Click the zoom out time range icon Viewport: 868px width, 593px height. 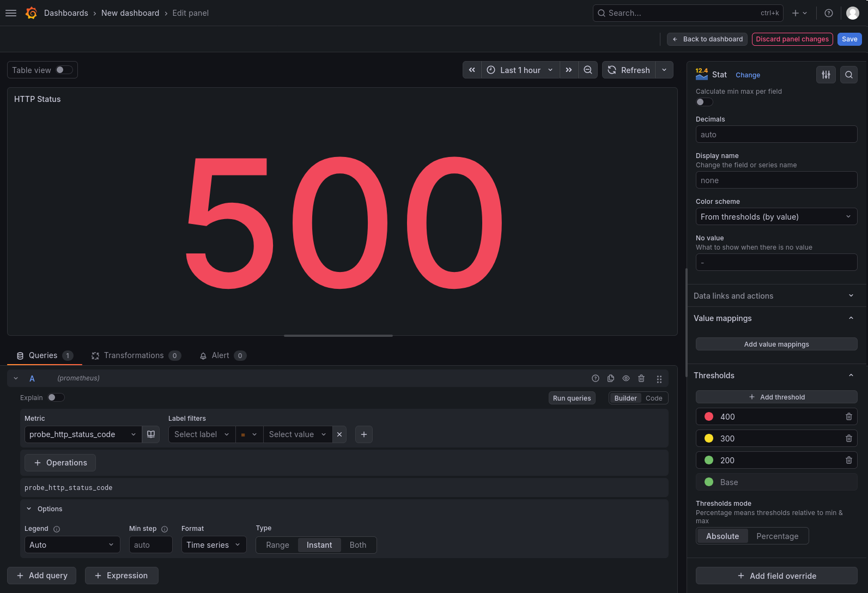588,70
